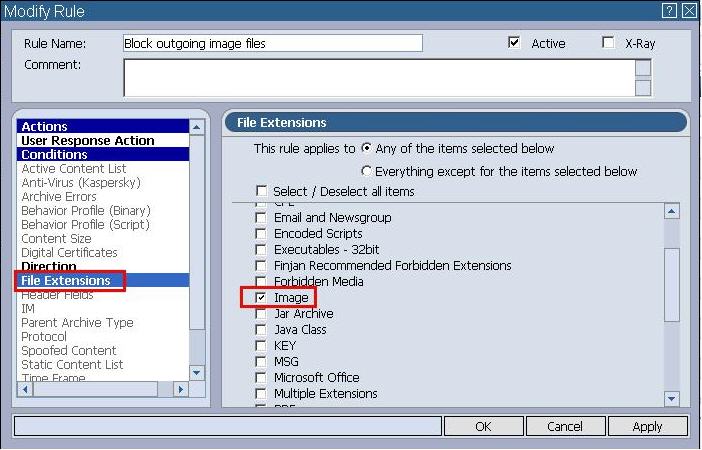Select the Direction condition
702x450 pixels.
(x=49, y=267)
